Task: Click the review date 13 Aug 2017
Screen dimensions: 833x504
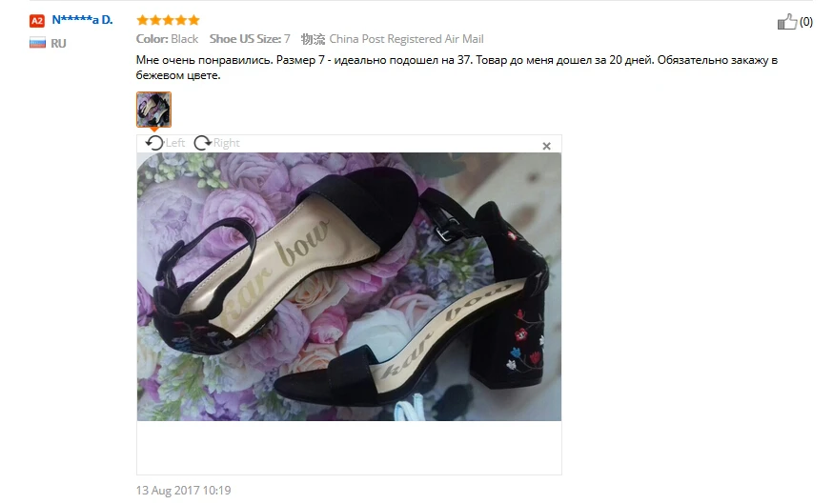Action: [183, 491]
